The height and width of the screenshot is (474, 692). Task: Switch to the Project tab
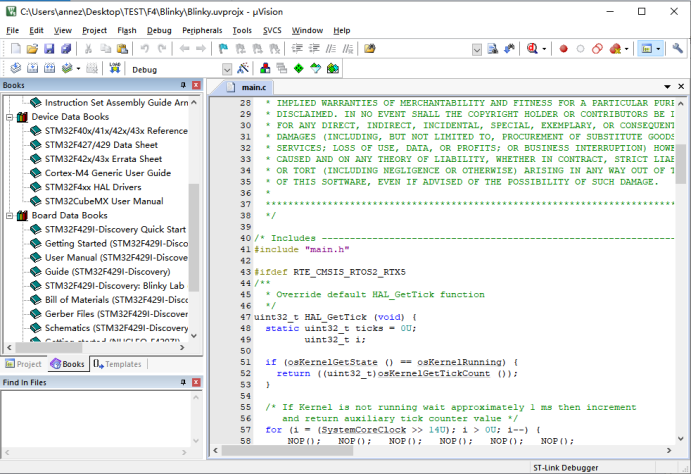pyautogui.click(x=25, y=364)
